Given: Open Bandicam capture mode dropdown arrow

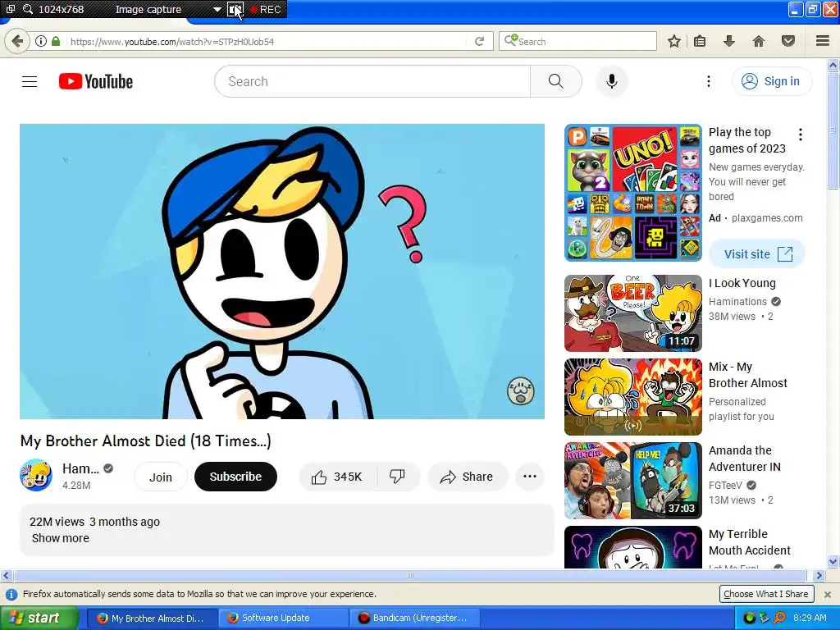Looking at the screenshot, I should (217, 10).
